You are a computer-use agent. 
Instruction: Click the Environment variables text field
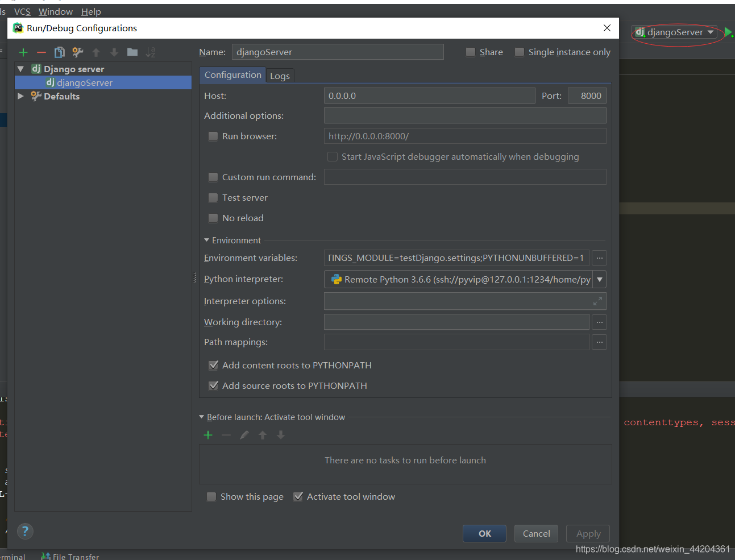click(456, 258)
